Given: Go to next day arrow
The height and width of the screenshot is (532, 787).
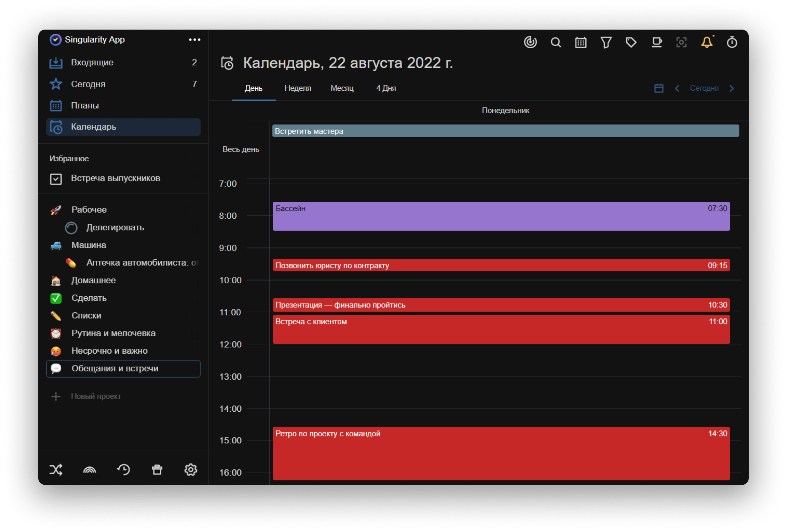Looking at the screenshot, I should [x=732, y=88].
